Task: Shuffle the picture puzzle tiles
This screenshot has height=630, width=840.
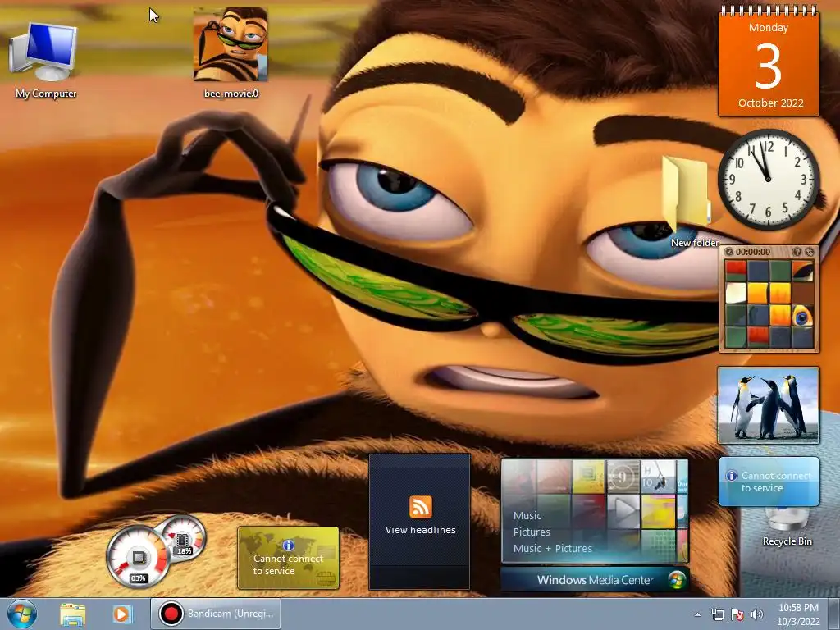Action: point(810,252)
